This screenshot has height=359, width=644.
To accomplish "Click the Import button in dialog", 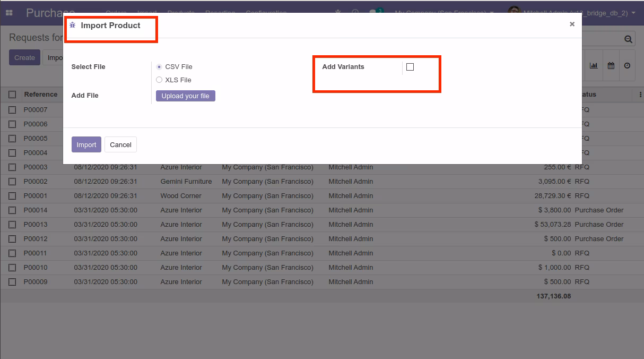I will 86,144.
